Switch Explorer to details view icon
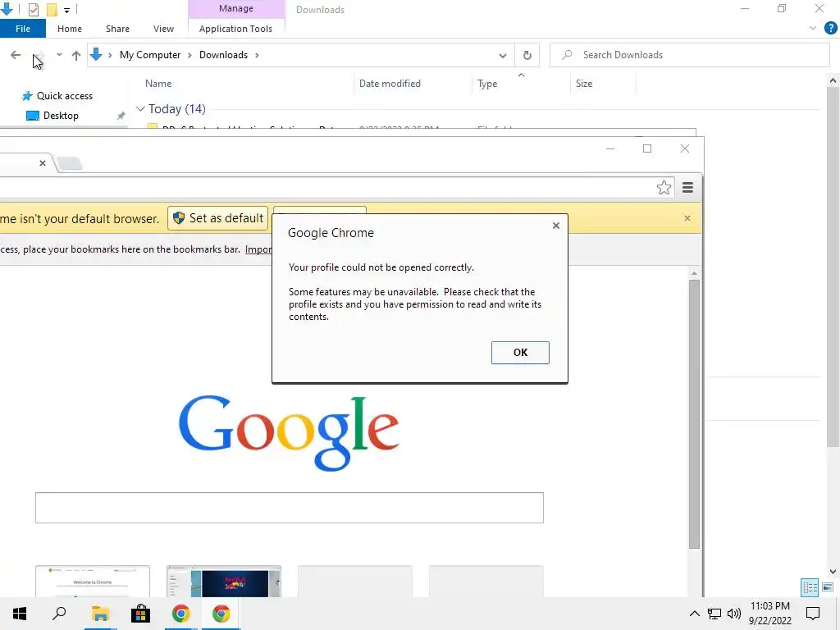840x630 pixels. (810, 587)
